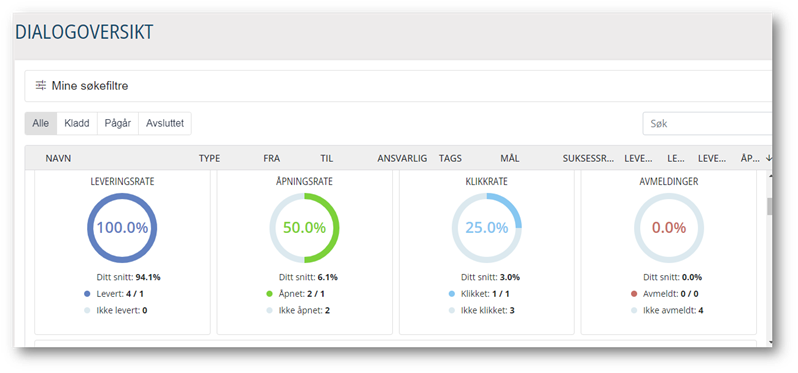Click the green Åpnet legend dot

pos(269,294)
